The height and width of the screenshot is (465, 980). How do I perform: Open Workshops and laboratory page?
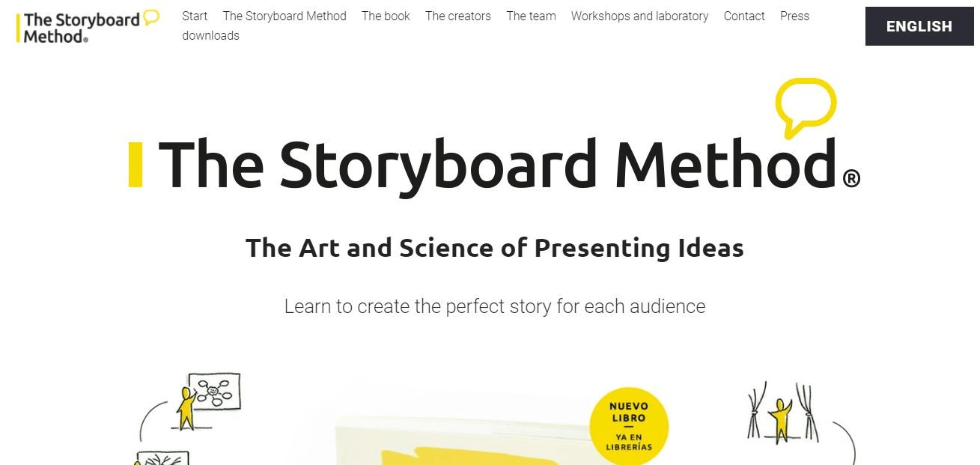639,16
